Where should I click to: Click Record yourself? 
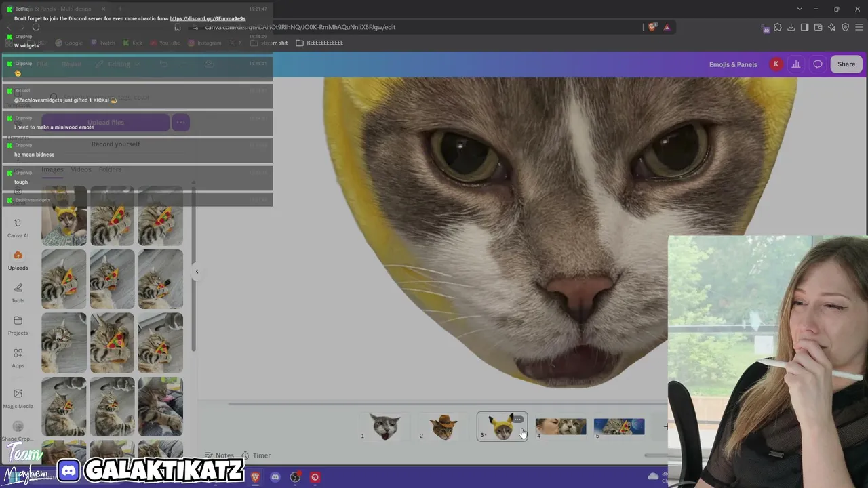pyautogui.click(x=115, y=144)
